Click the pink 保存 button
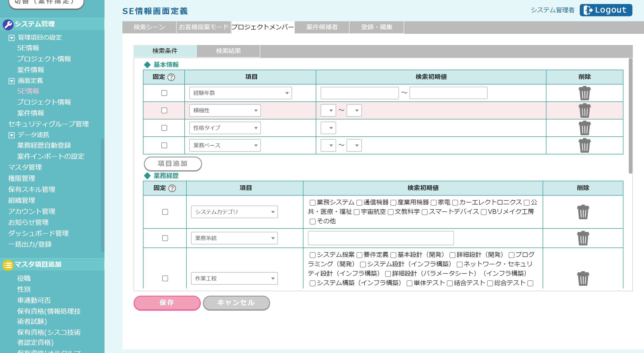 point(167,303)
